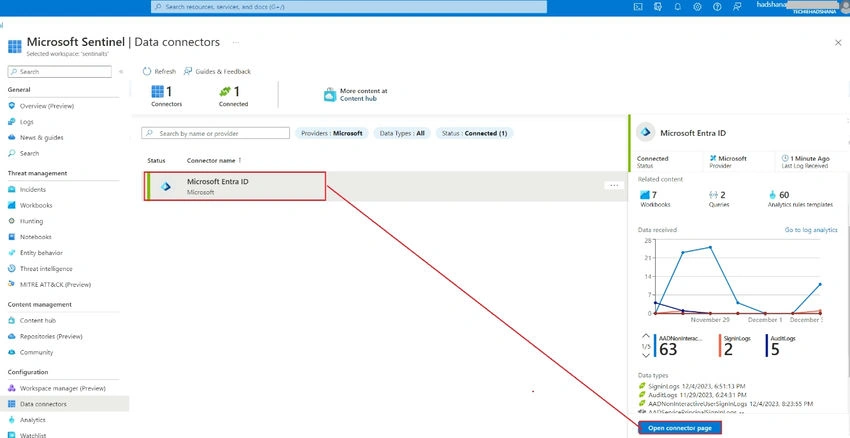This screenshot has height=438, width=850.
Task: Open Search item under General
Action: click(x=29, y=153)
